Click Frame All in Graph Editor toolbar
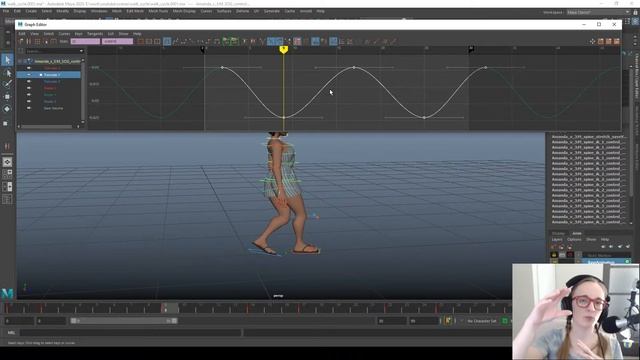Screen dimensions: 640x360 (140, 41)
